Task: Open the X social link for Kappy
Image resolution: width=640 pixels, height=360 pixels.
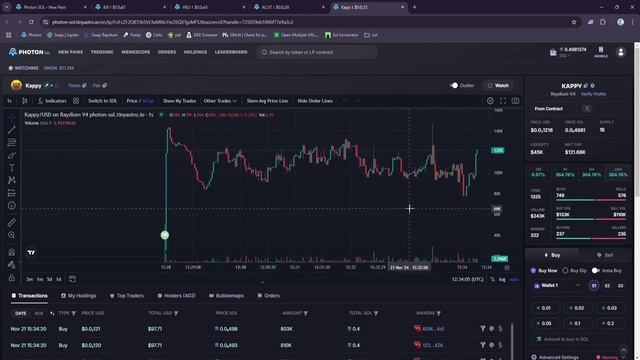Action: (587, 109)
